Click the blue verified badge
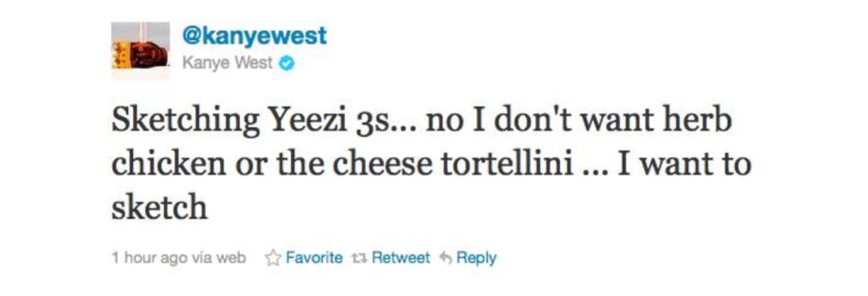868x296 pixels. [x=286, y=64]
